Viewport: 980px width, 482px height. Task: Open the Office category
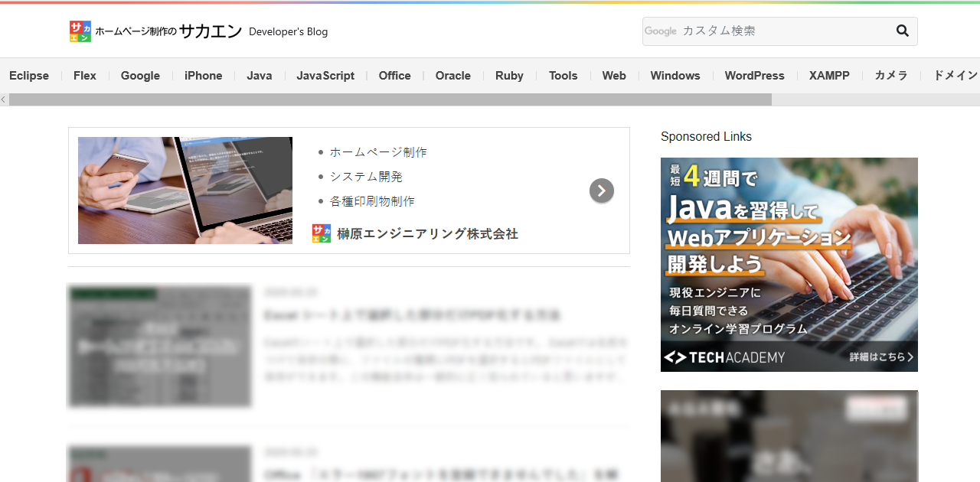[x=395, y=76]
